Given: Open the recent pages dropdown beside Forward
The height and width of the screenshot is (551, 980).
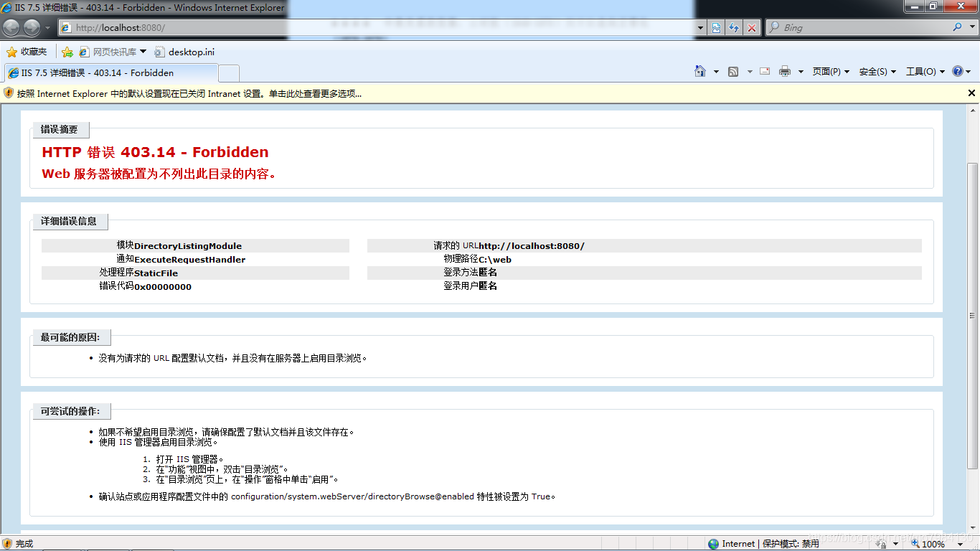Looking at the screenshot, I should (x=48, y=28).
